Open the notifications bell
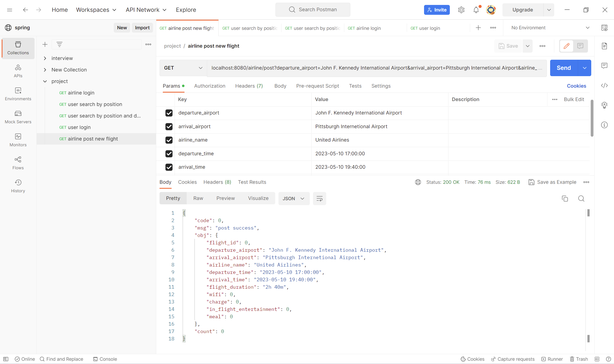This screenshot has height=364, width=614. point(476,10)
